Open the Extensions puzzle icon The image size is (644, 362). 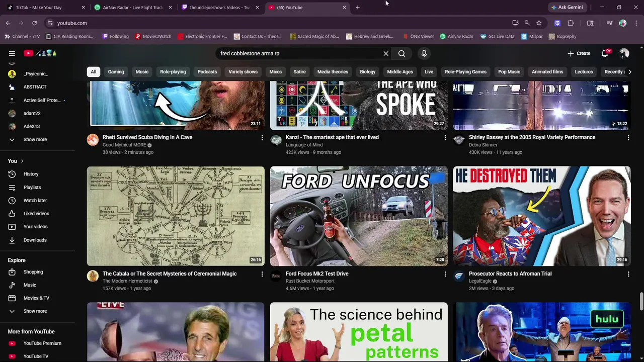pos(571,23)
